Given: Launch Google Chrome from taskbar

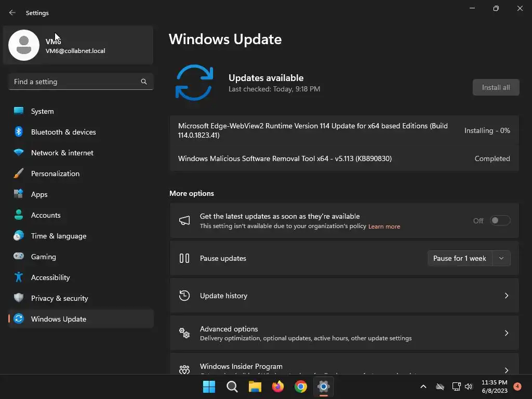Looking at the screenshot, I should [x=301, y=387].
